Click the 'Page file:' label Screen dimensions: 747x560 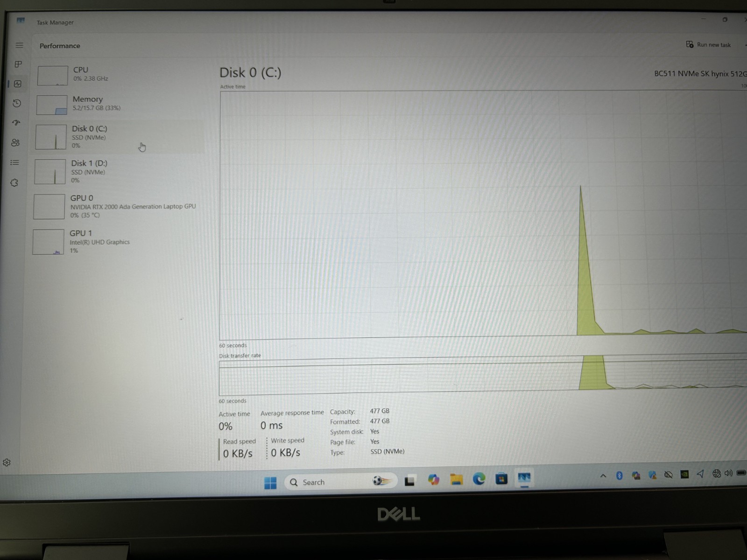pyautogui.click(x=343, y=442)
